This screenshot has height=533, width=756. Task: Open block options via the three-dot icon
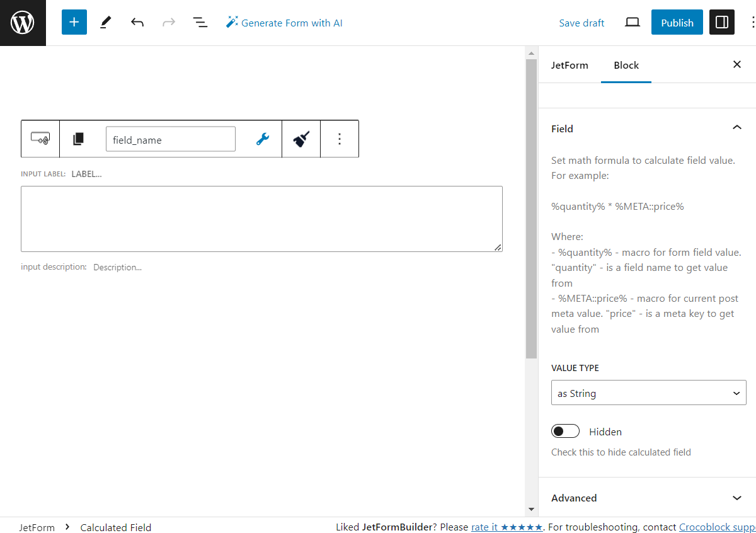(x=340, y=139)
